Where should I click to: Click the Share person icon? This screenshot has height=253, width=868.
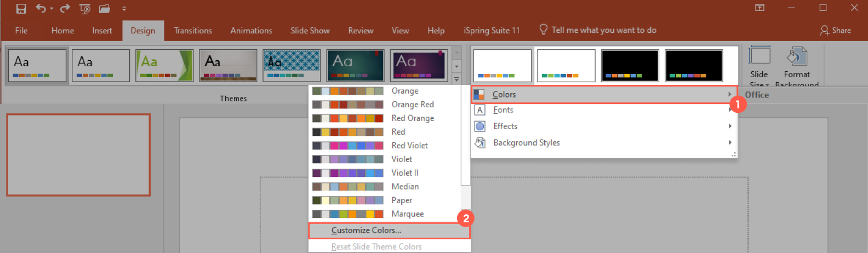[824, 30]
